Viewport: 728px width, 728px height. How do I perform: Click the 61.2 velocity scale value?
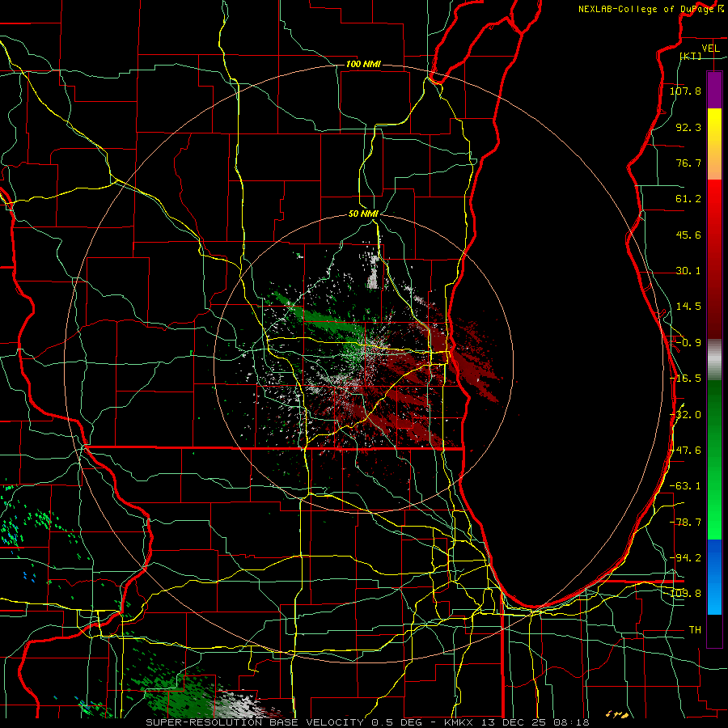[688, 199]
